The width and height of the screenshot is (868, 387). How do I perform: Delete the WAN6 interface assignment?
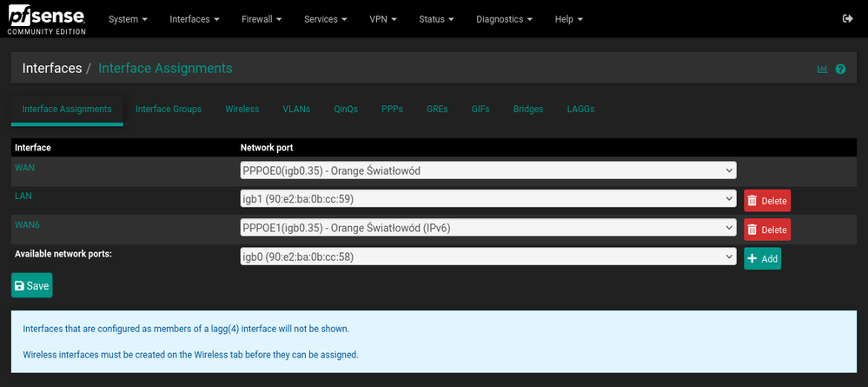767,230
